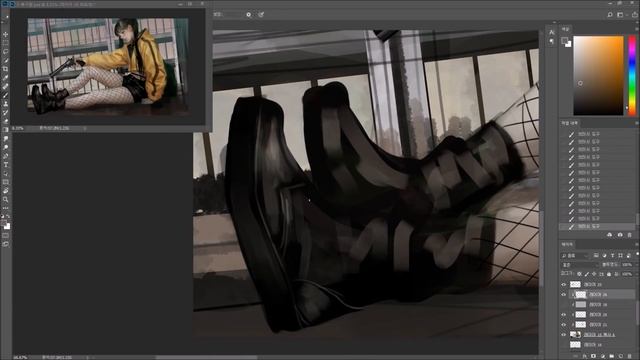
Task: Open the gear settings in options bar
Action: pyautogui.click(x=249, y=15)
